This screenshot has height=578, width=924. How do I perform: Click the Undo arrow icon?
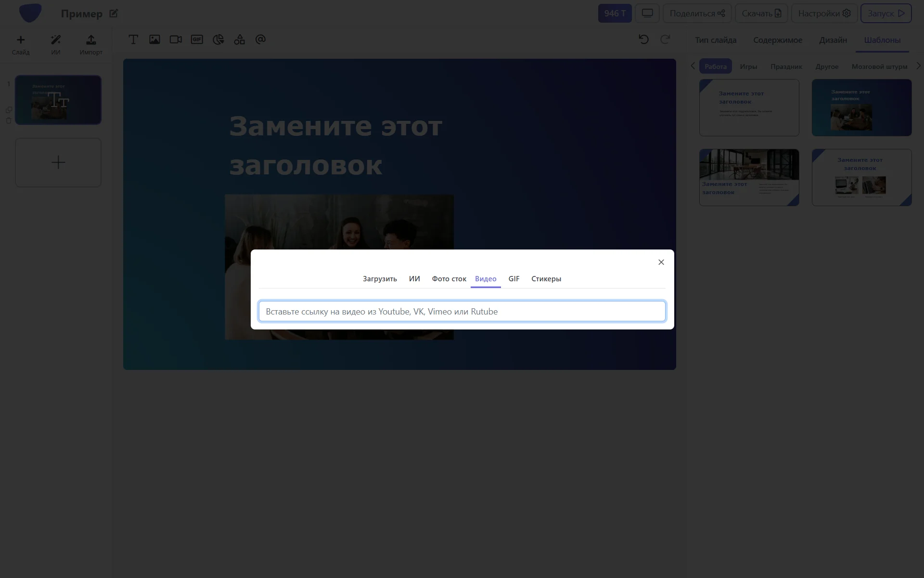point(643,39)
